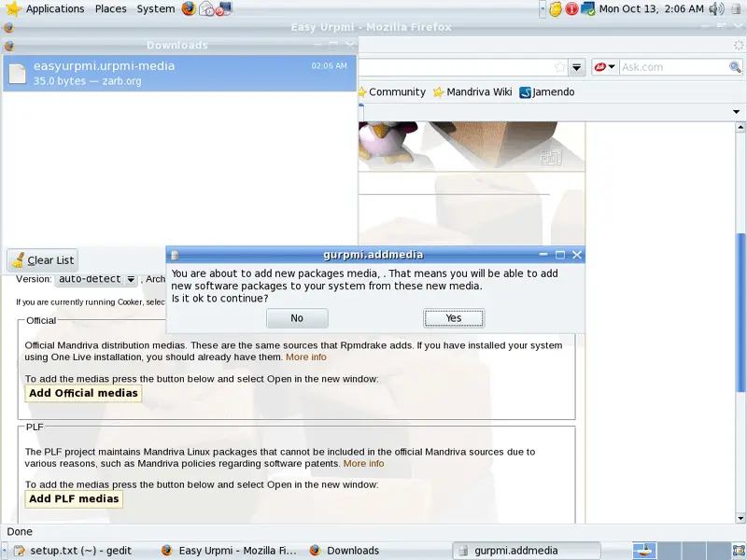This screenshot has height=560, width=747.
Task: Click the Ask.com search engine logo
Action: click(x=600, y=67)
